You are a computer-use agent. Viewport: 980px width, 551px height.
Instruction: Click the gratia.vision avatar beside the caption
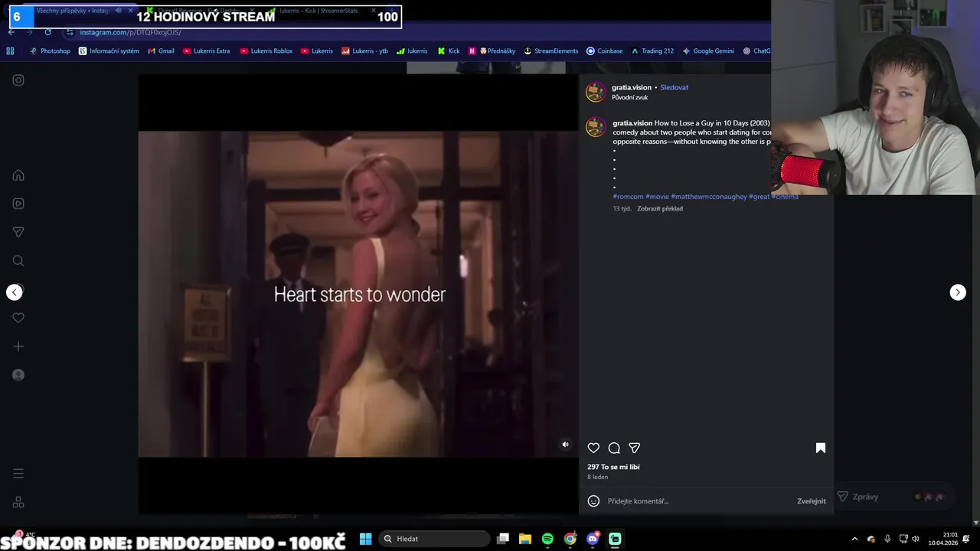pos(596,127)
